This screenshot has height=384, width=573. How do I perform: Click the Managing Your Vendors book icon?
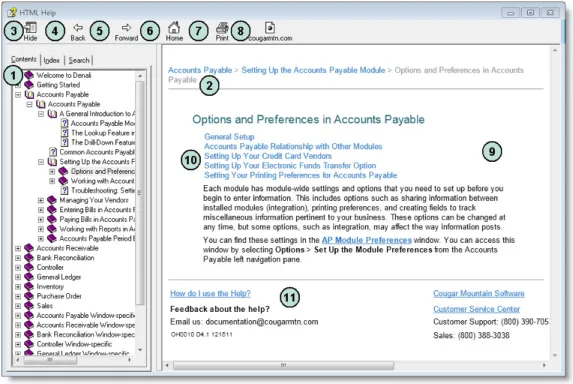pyautogui.click(x=52, y=200)
